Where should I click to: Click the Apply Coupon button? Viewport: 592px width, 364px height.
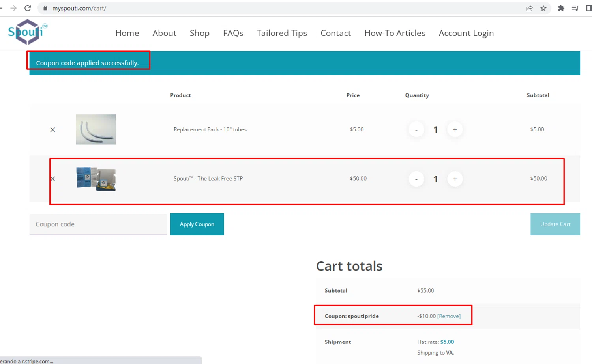(197, 224)
